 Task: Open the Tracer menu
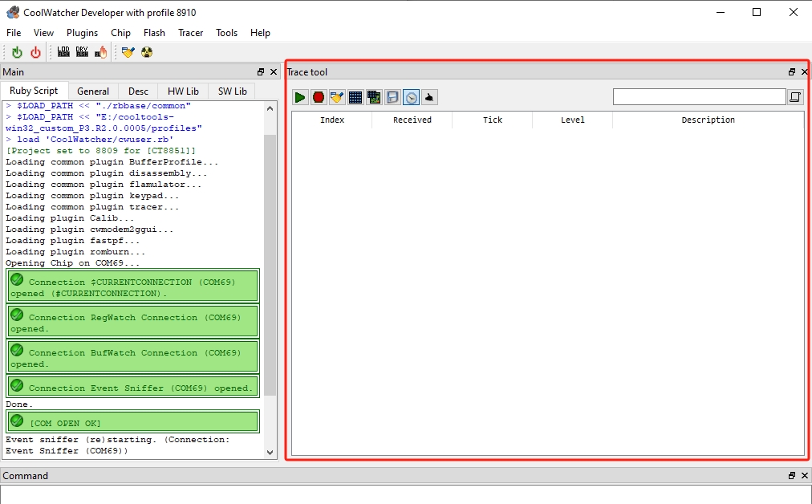(x=191, y=33)
